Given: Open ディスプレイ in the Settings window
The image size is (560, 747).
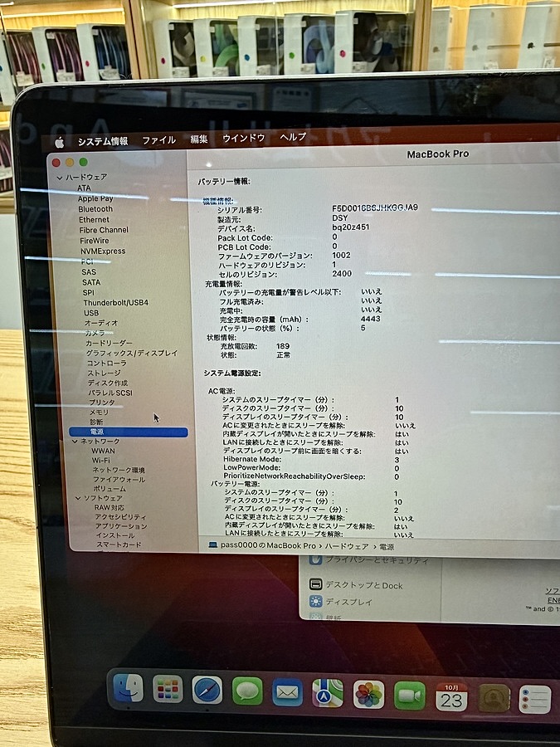Looking at the screenshot, I should click(341, 603).
